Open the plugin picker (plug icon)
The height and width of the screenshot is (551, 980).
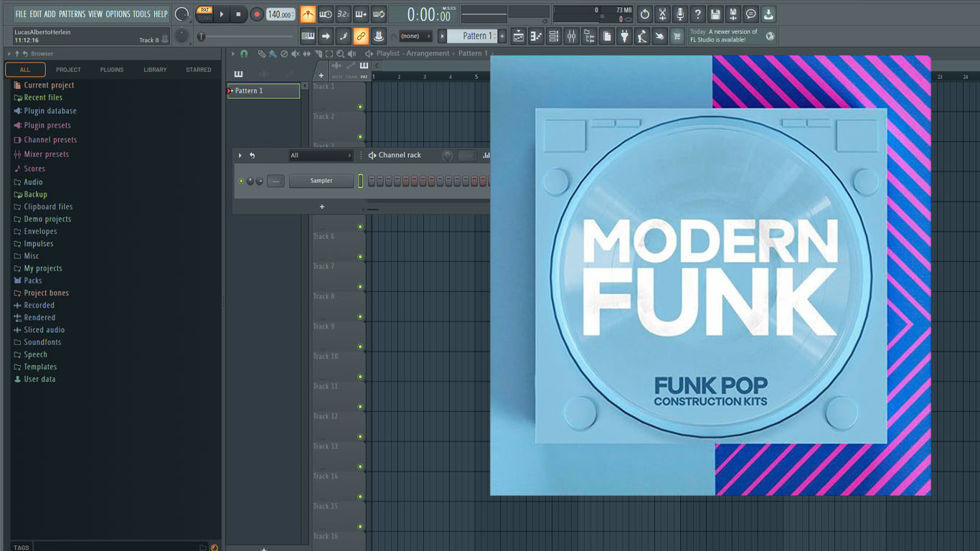tap(625, 36)
